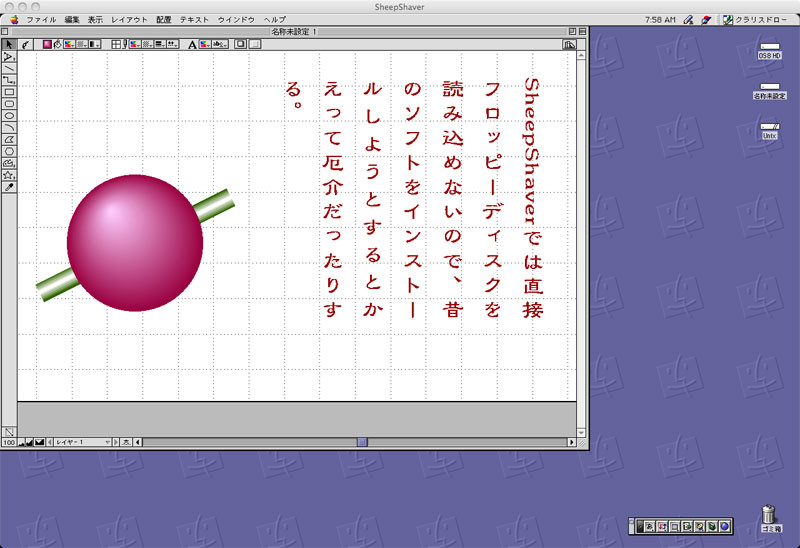Click the zoom in large mountains button

(x=30, y=442)
